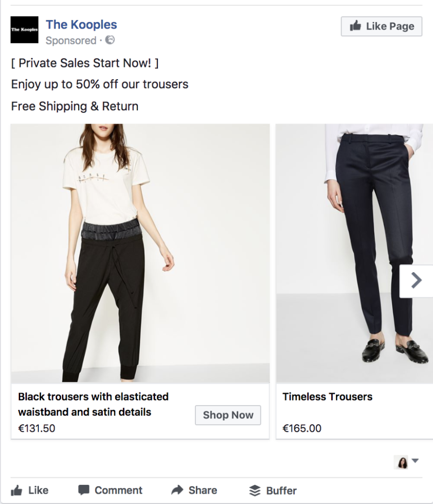
Task: Click the Buffer stacked layers icon
Action: (x=254, y=491)
